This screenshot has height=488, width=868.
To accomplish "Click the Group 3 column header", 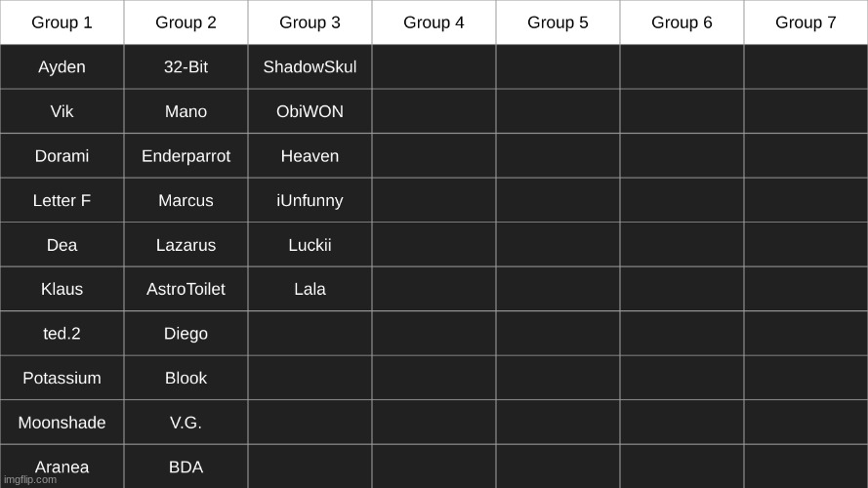I will pos(310,22).
